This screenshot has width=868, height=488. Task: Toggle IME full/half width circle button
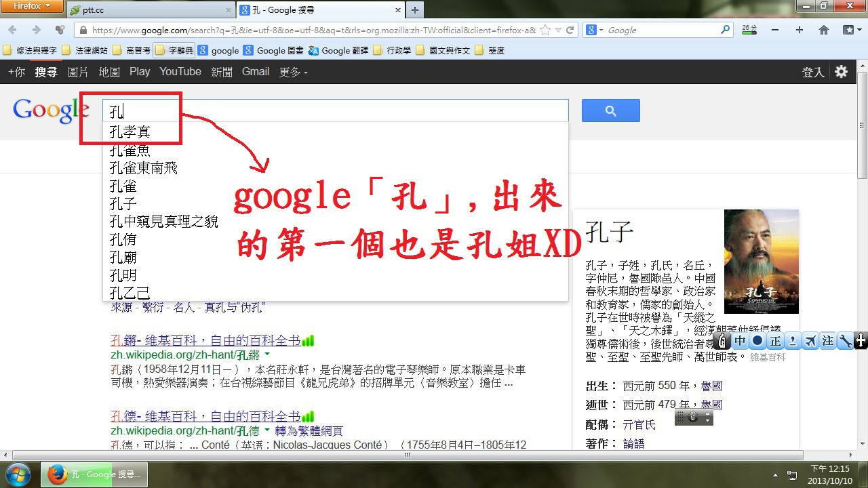coord(757,341)
